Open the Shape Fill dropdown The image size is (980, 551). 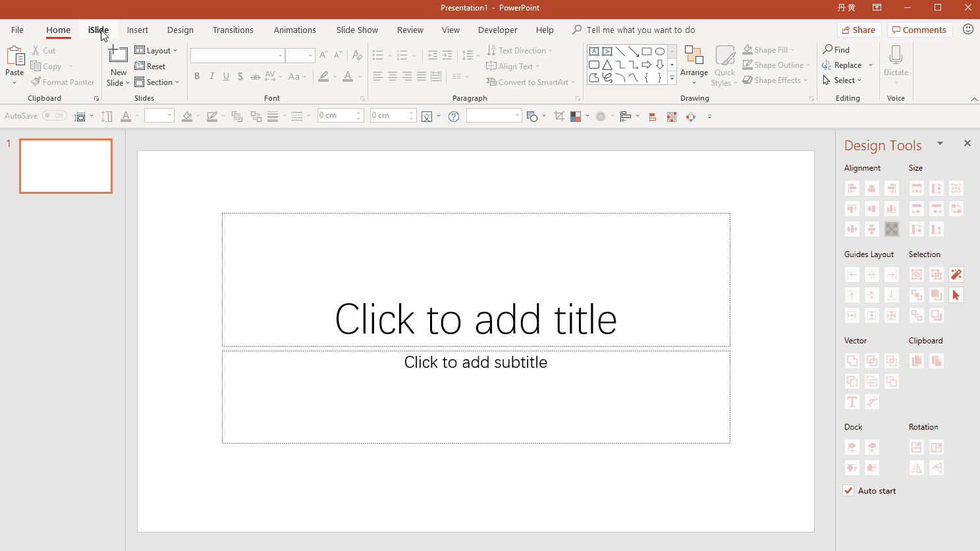coord(769,49)
